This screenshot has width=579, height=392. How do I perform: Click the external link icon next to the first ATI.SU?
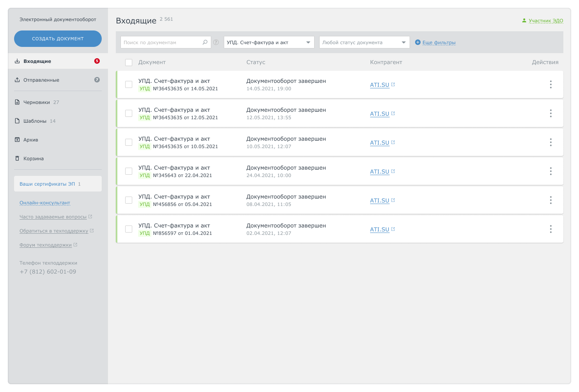393,84
